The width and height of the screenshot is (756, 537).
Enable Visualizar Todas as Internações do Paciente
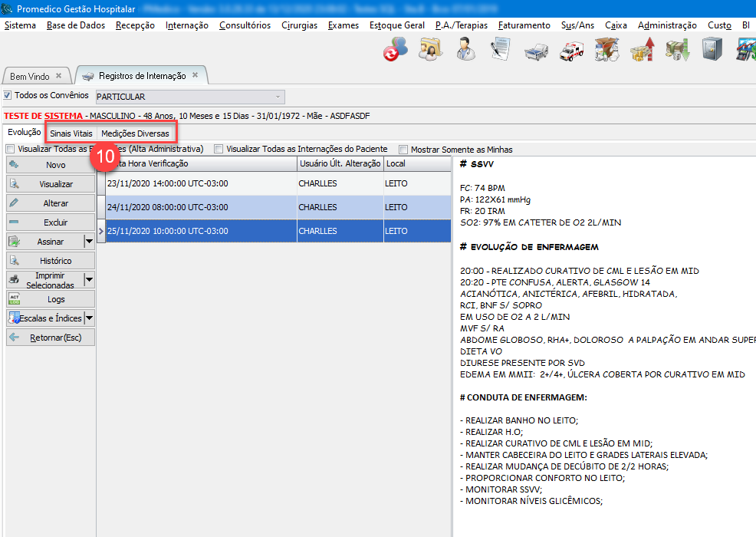point(219,150)
